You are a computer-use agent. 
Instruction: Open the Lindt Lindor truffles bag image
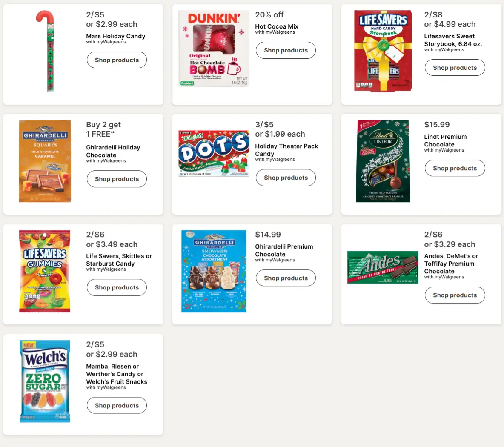coord(383,161)
